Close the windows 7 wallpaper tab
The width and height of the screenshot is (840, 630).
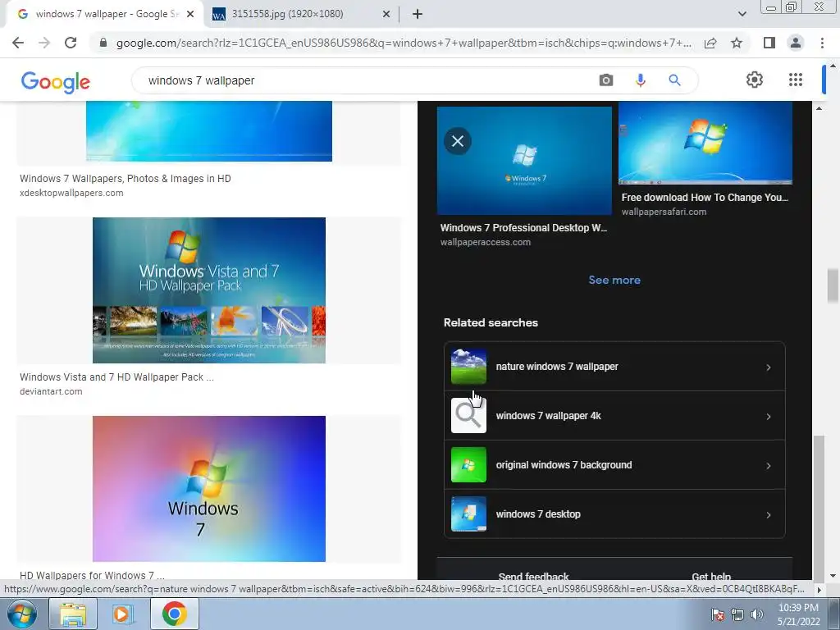click(x=190, y=14)
